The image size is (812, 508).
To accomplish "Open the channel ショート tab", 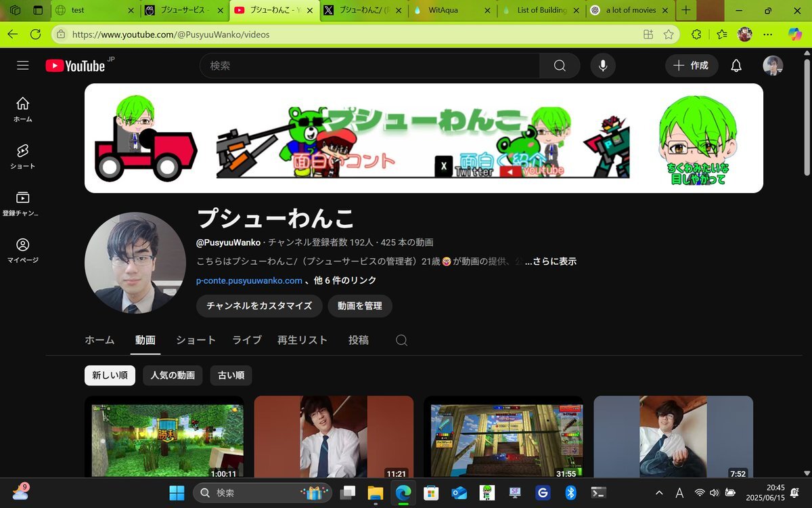I will tap(196, 340).
